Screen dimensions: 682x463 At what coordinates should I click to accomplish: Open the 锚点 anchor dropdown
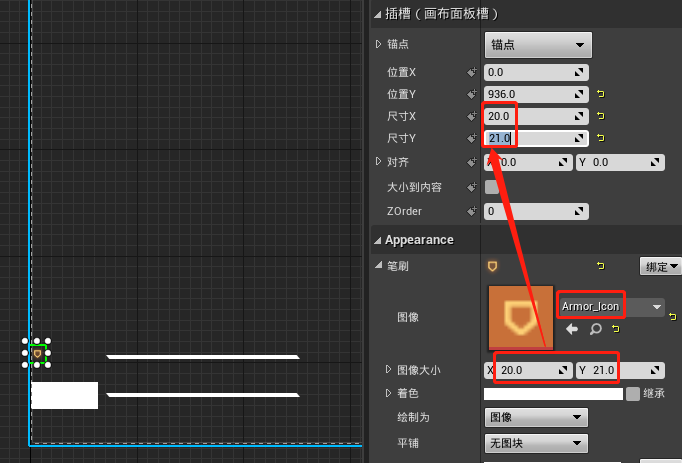pos(538,45)
